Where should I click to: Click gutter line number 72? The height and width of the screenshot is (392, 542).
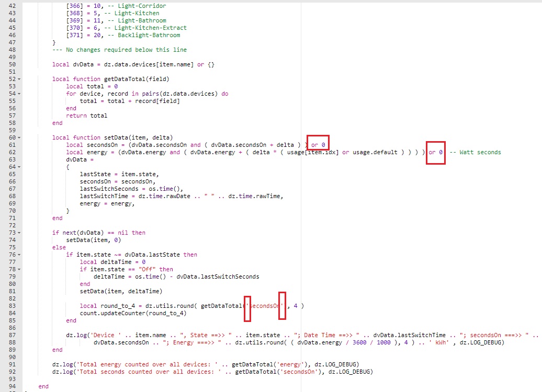click(x=12, y=225)
